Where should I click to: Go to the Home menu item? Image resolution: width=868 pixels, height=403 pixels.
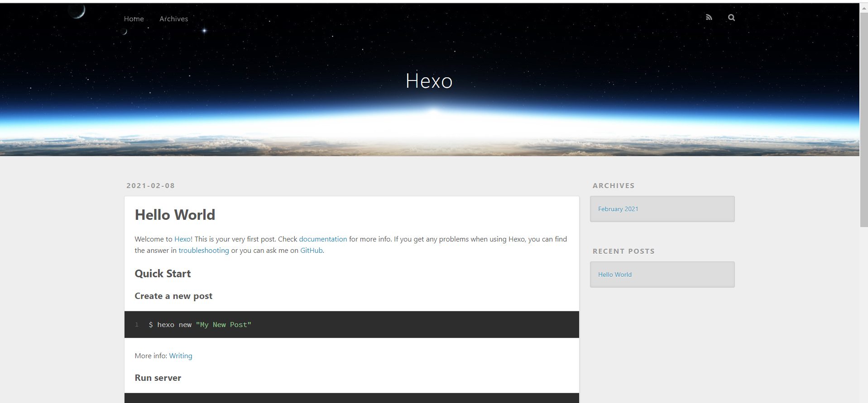point(134,19)
